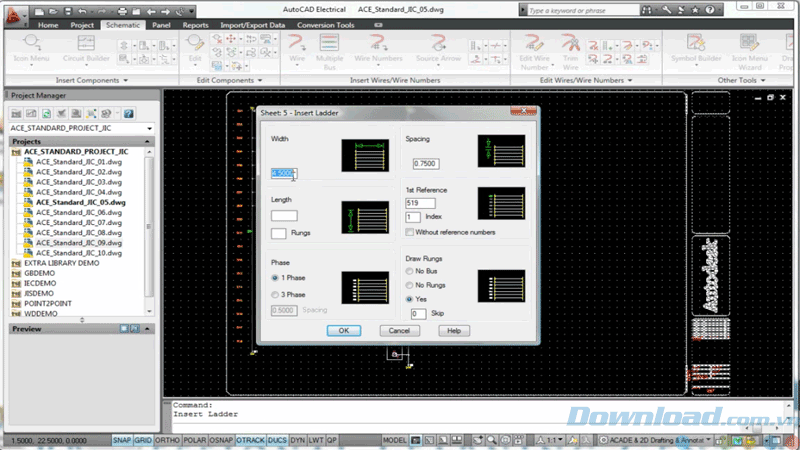The image size is (800, 450).
Task: Open the Wire Numbers tool
Action: point(378,49)
